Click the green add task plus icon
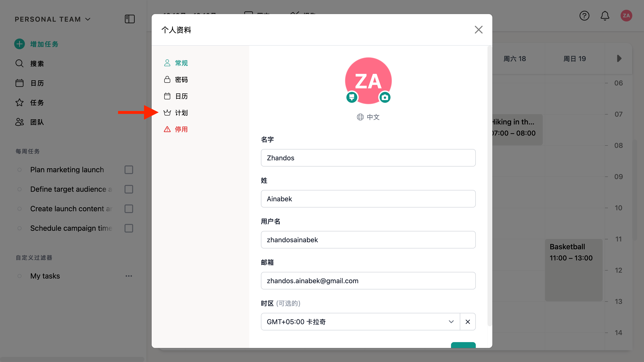The image size is (644, 362). pos(20,44)
